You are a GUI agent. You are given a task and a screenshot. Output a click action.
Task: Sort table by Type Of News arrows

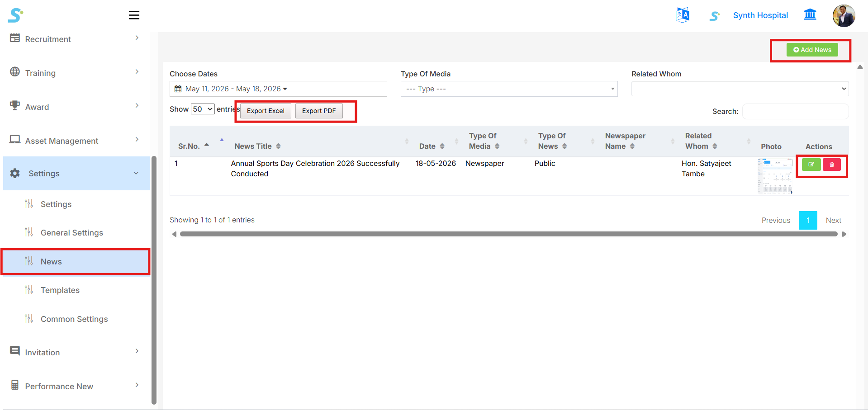(x=564, y=146)
